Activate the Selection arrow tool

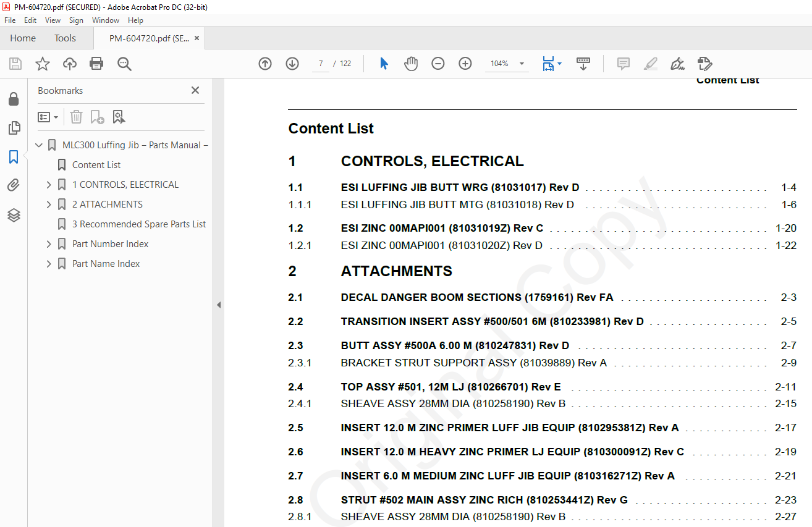click(x=384, y=64)
